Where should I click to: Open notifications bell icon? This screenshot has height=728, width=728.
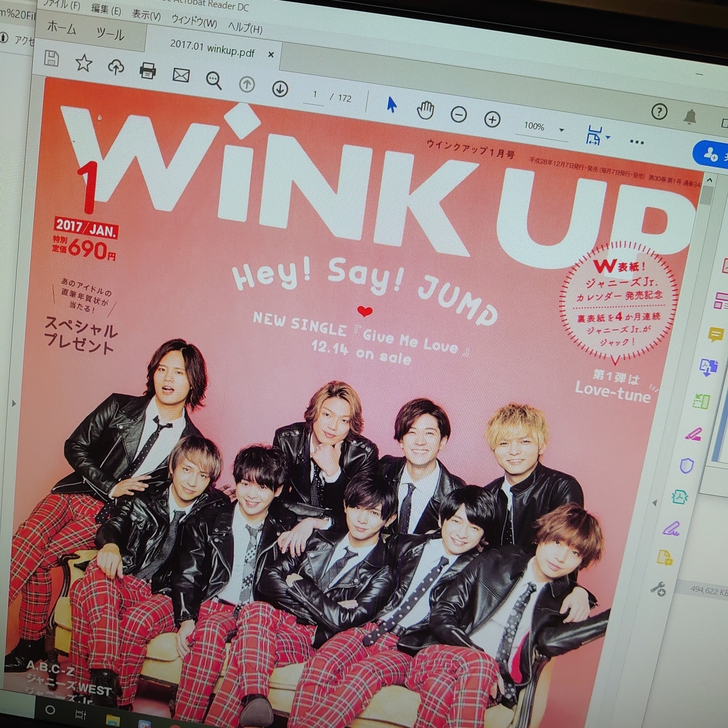(x=689, y=116)
